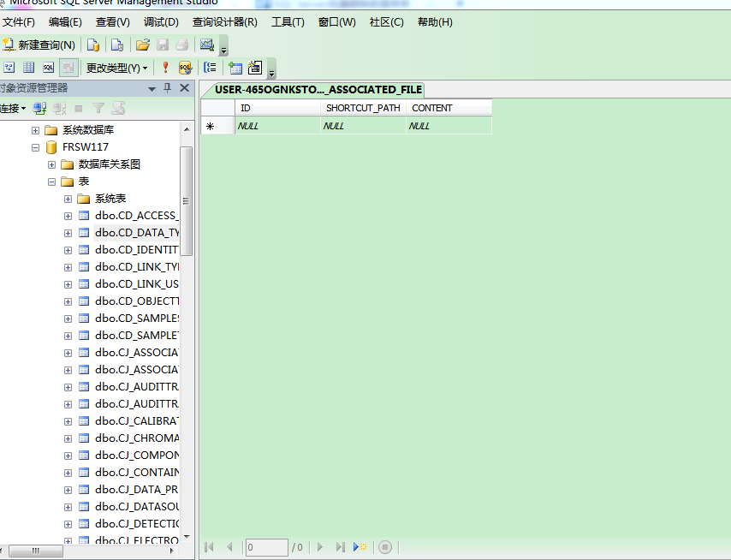The height and width of the screenshot is (560, 731).
Task: Select the dbo.CD_IDENTIT table
Action: (x=137, y=250)
